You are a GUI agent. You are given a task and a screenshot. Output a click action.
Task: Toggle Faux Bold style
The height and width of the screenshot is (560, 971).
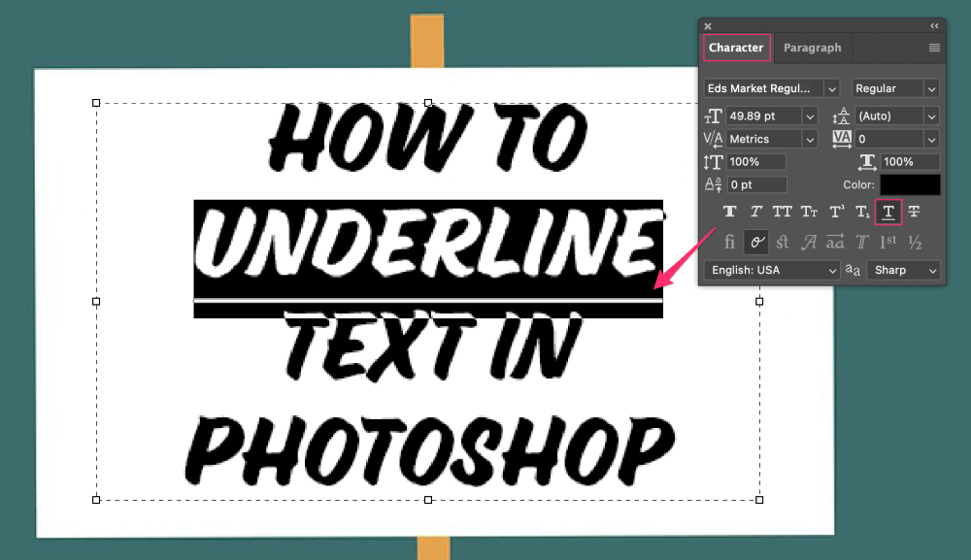tap(730, 212)
